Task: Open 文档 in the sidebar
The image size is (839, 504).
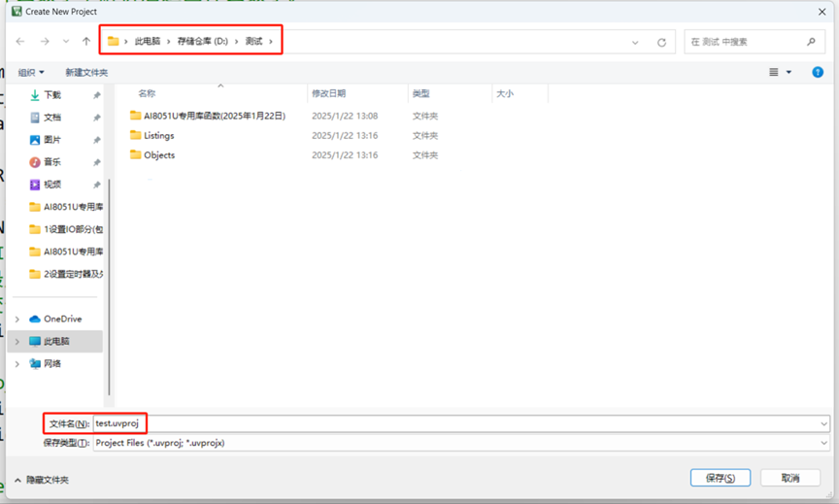Action: pyautogui.click(x=51, y=118)
